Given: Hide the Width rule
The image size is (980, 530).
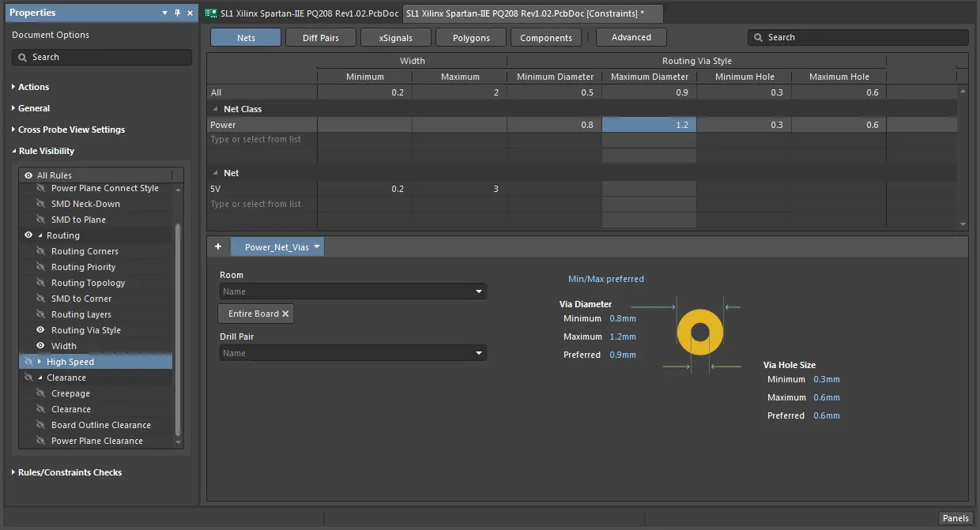Looking at the screenshot, I should pos(41,346).
